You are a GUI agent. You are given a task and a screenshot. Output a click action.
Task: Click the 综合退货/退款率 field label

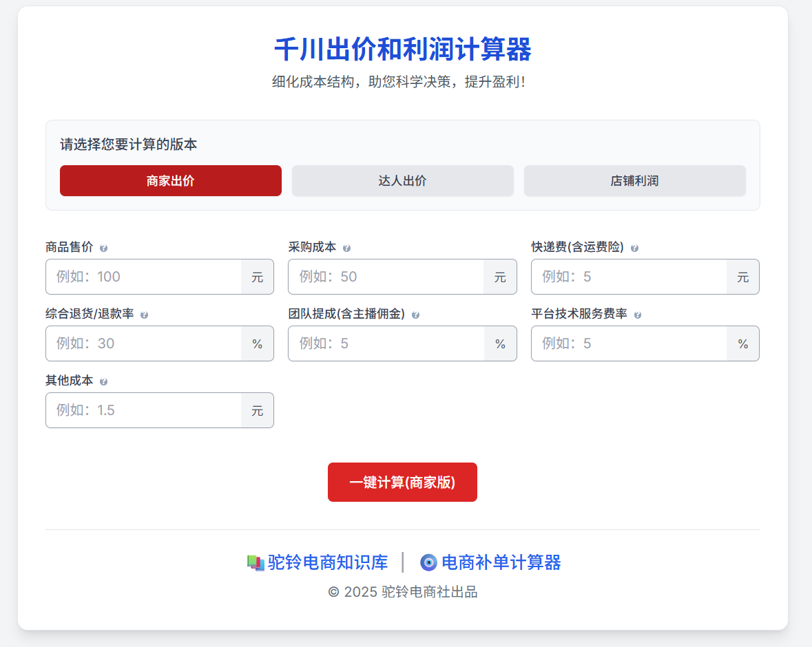coord(90,314)
